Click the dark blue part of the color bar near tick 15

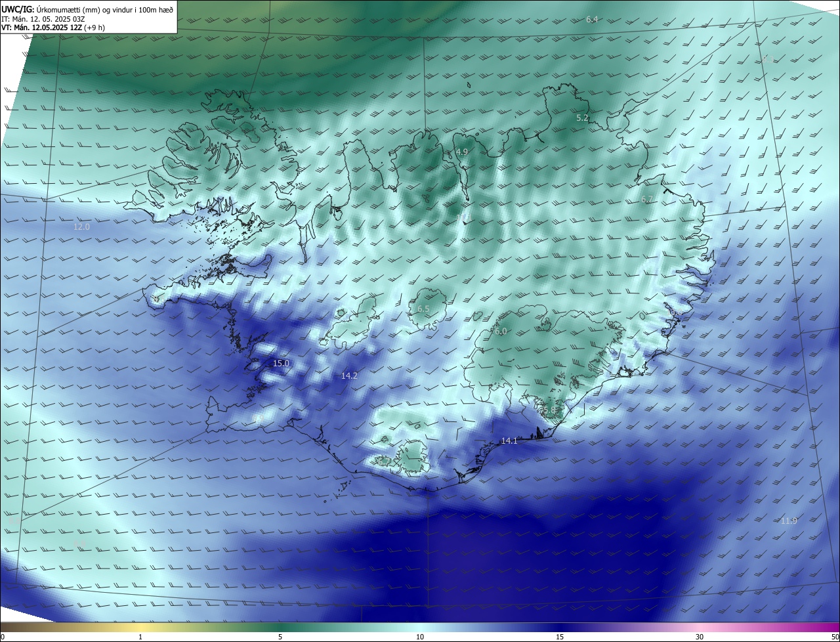click(560, 627)
